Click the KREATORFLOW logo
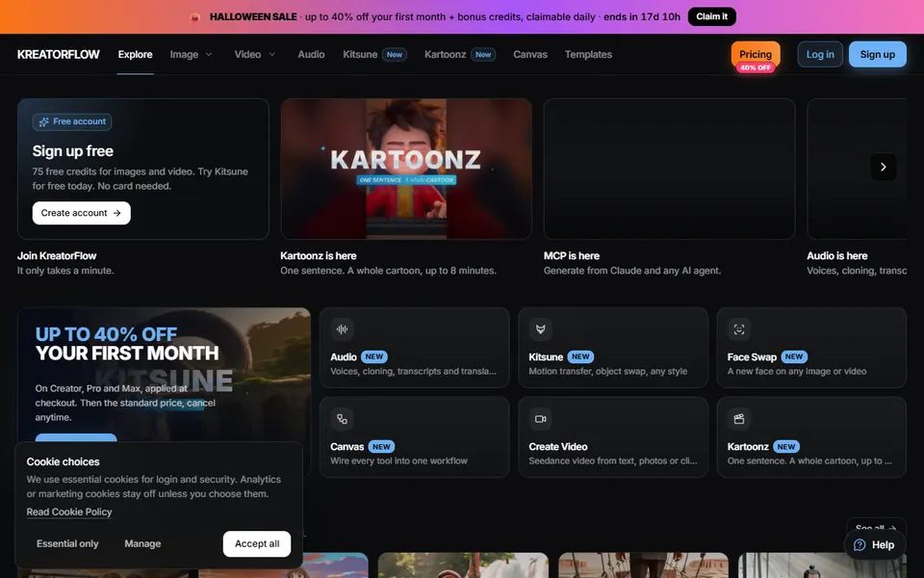 pyautogui.click(x=59, y=54)
